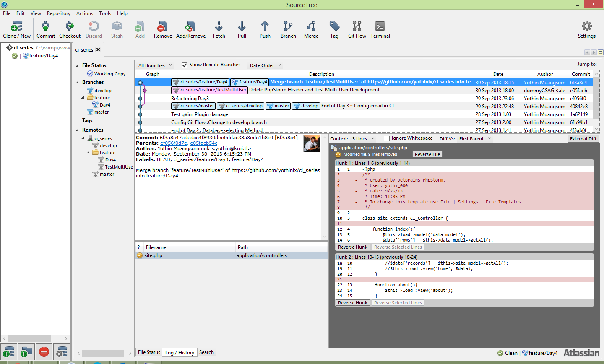Click the Pull toolbar icon
Image resolution: width=604 pixels, height=364 pixels.
coord(242,30)
